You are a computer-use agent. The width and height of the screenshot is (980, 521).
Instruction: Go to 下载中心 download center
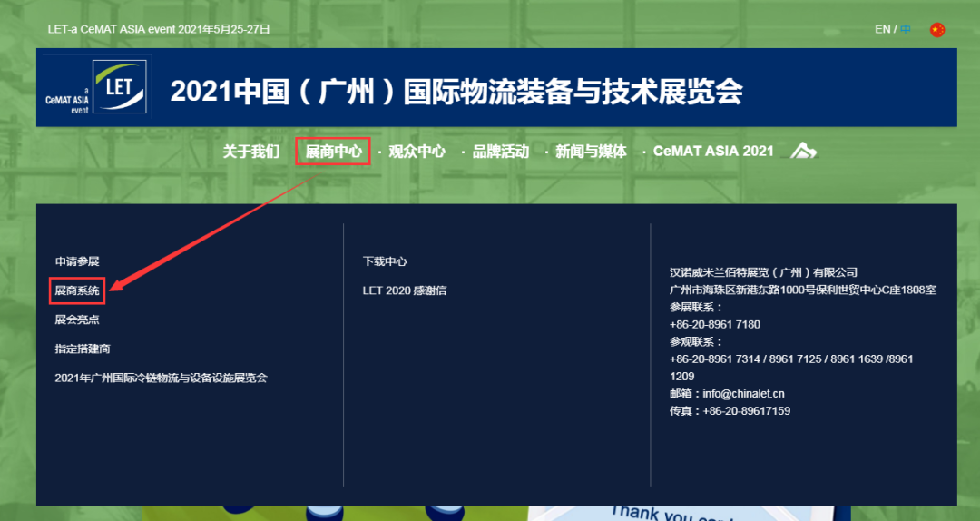tap(385, 261)
